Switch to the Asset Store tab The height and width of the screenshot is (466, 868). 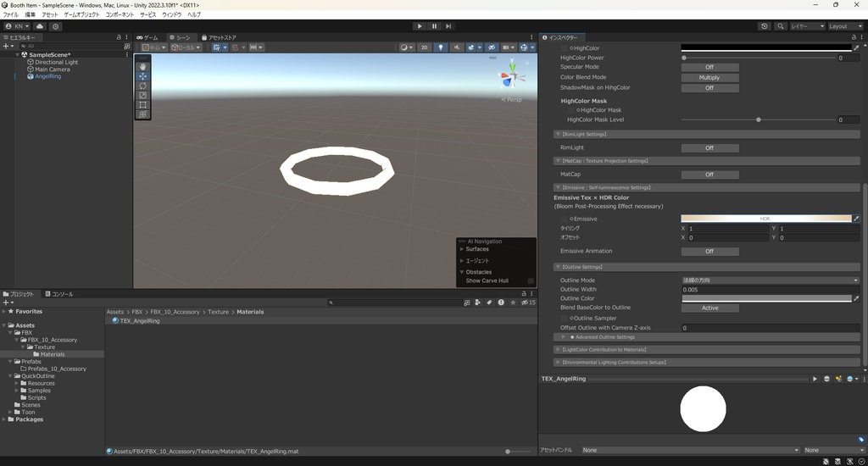click(x=219, y=37)
